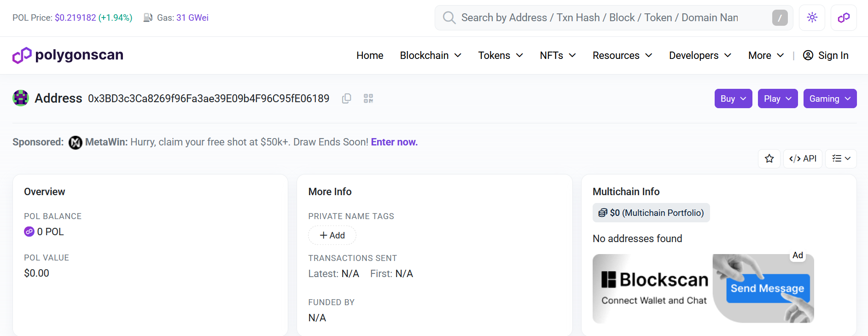
Task: Click the 31 GWei gas value
Action: point(192,17)
